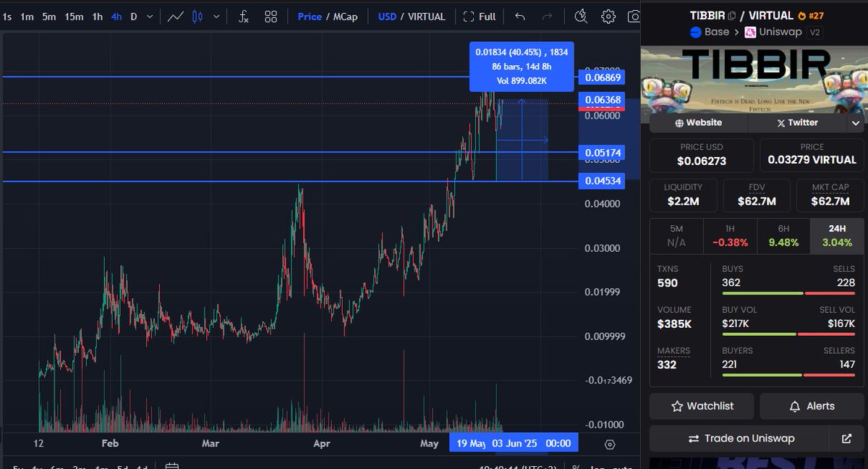The width and height of the screenshot is (868, 469).
Task: Toggle chart to Price mode
Action: click(310, 16)
